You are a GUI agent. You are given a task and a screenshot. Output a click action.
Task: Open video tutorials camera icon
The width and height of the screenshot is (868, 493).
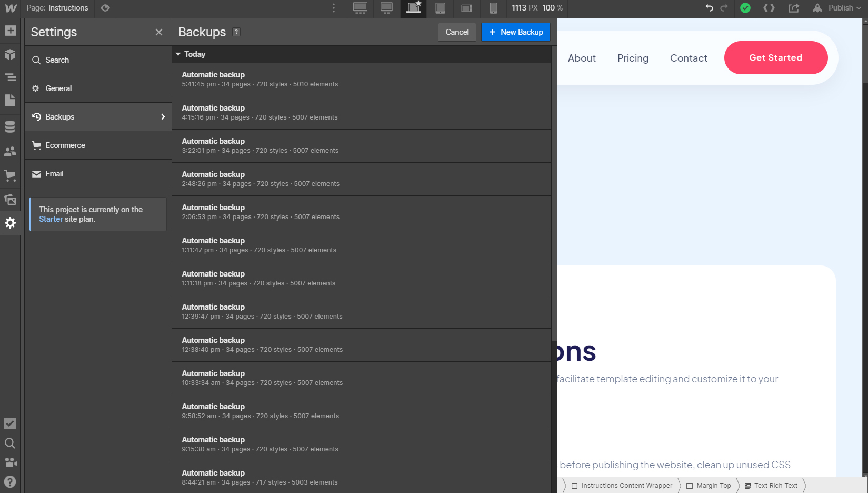point(10,462)
